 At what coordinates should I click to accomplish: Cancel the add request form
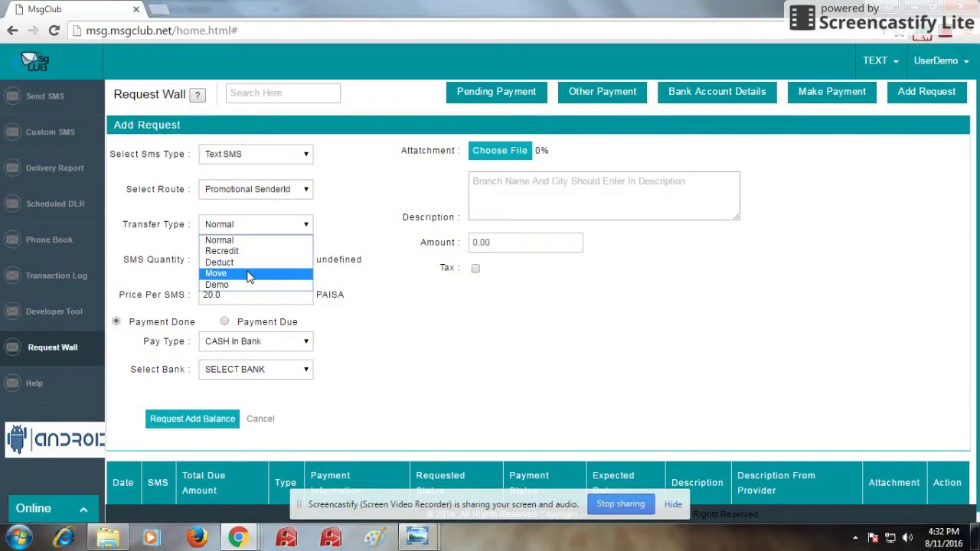pos(260,419)
